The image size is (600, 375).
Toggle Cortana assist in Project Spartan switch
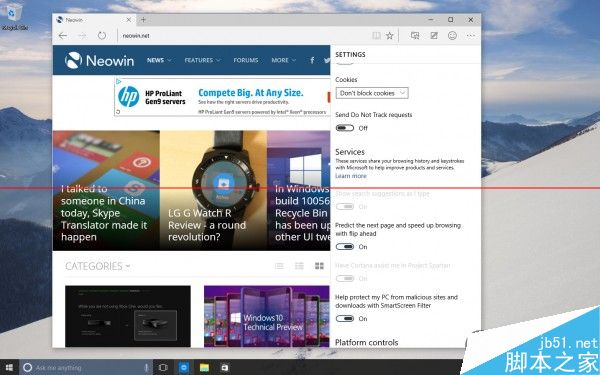(345, 279)
